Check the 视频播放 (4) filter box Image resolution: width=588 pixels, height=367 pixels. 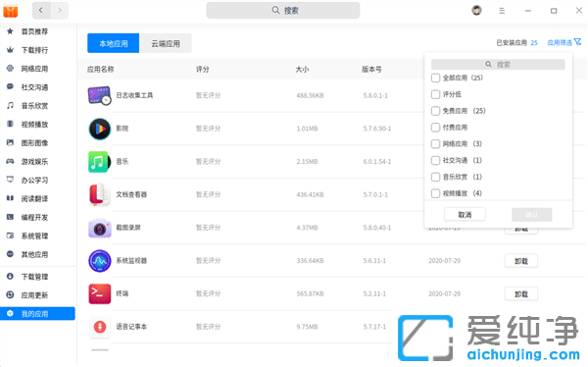click(x=435, y=193)
